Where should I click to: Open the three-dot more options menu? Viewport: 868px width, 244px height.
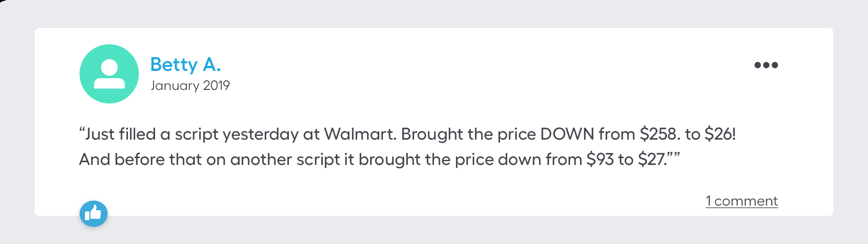tap(766, 65)
